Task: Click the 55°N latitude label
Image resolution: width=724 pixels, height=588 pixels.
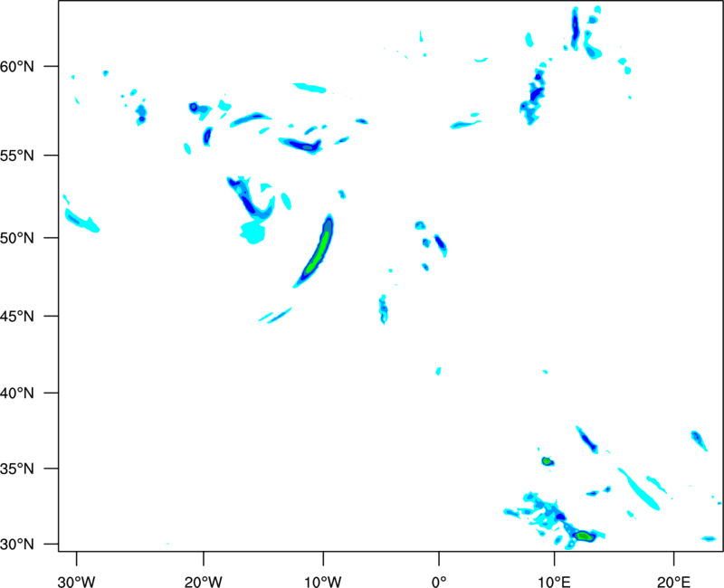Action: (17, 156)
